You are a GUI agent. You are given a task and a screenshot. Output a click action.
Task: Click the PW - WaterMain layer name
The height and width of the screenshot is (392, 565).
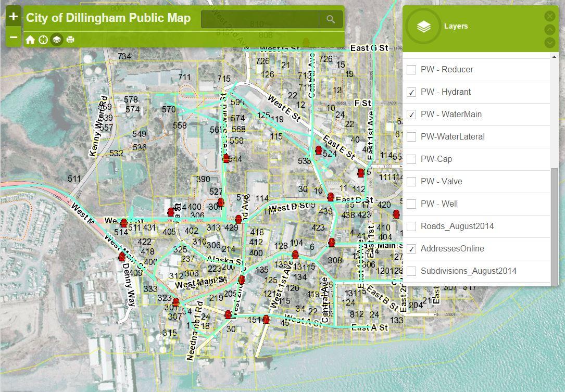[451, 114]
